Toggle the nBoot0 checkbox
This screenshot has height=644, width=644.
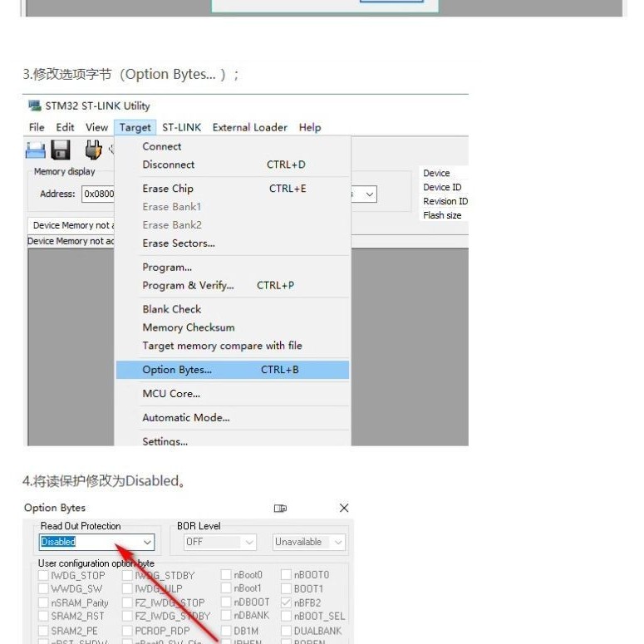(226, 574)
